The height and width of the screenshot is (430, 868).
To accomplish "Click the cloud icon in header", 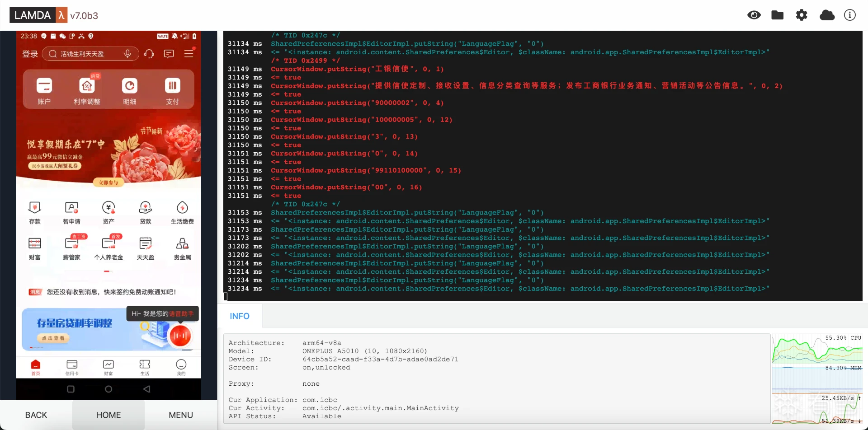I will click(x=827, y=15).
